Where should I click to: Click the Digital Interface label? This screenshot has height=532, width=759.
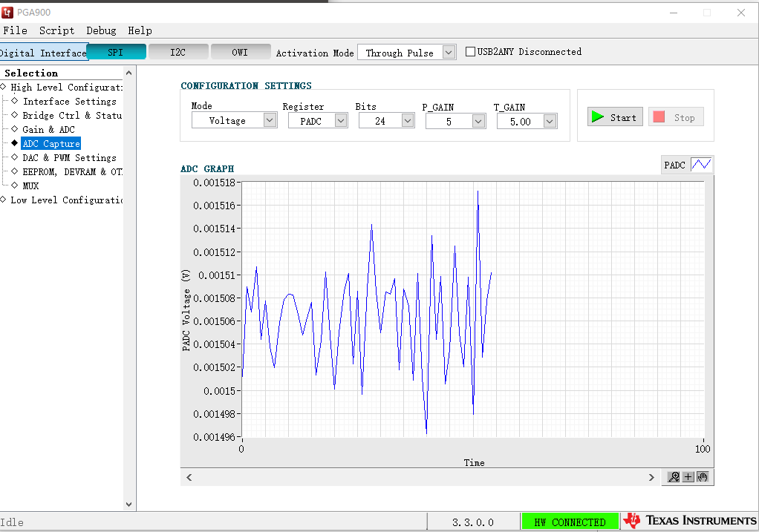pos(42,53)
